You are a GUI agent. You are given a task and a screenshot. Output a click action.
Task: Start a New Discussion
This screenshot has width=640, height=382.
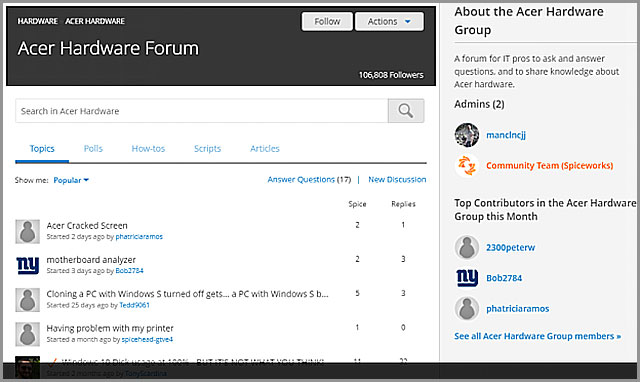point(397,180)
